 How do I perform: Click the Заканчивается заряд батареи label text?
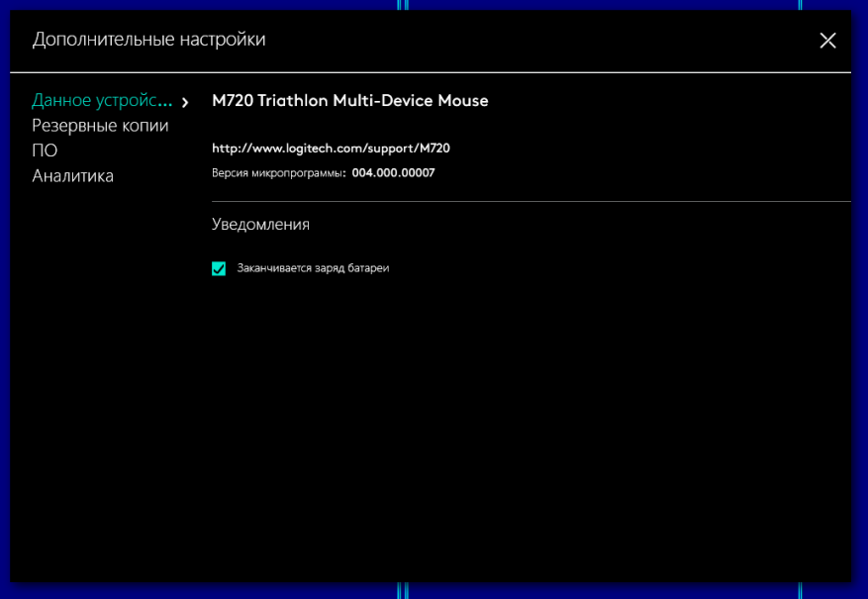pos(313,268)
